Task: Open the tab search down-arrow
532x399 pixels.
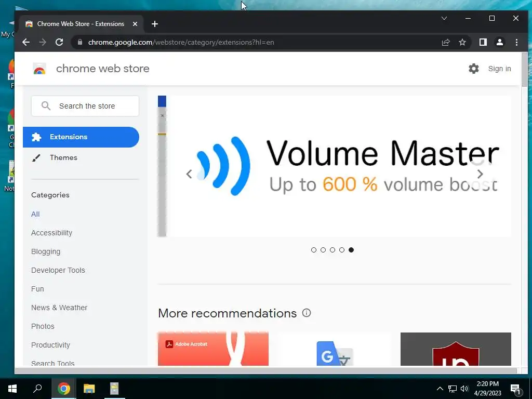Action: (x=444, y=18)
